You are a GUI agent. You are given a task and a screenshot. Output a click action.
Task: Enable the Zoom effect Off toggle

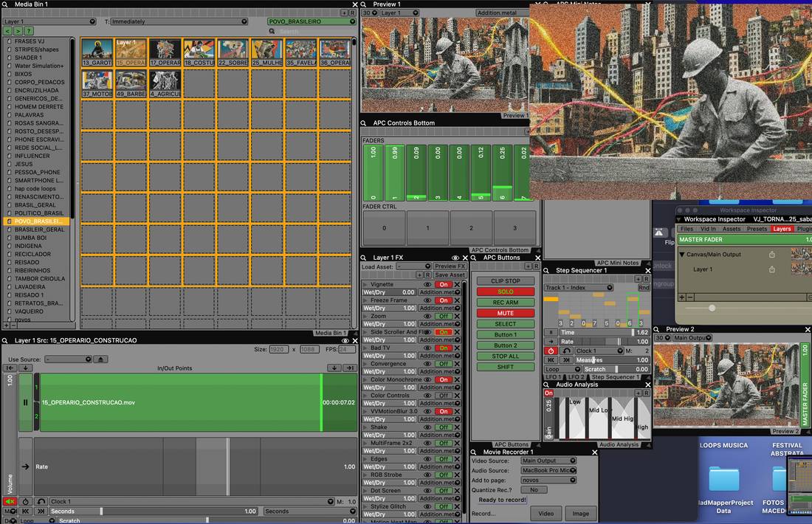point(444,316)
